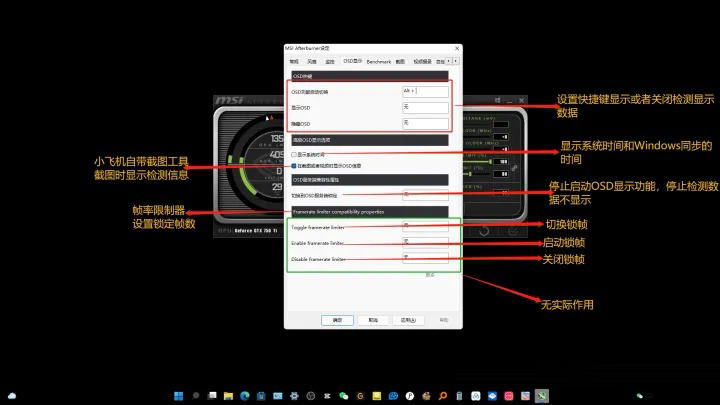Switch to the 截图 tab

click(400, 62)
